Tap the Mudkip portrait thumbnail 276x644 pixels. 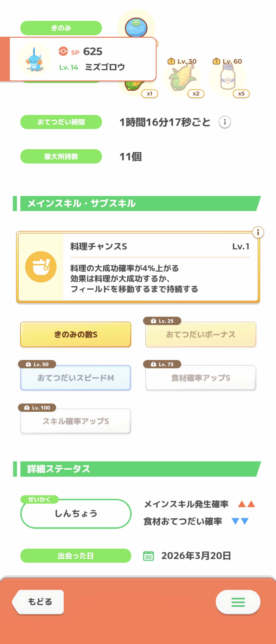coord(34,60)
